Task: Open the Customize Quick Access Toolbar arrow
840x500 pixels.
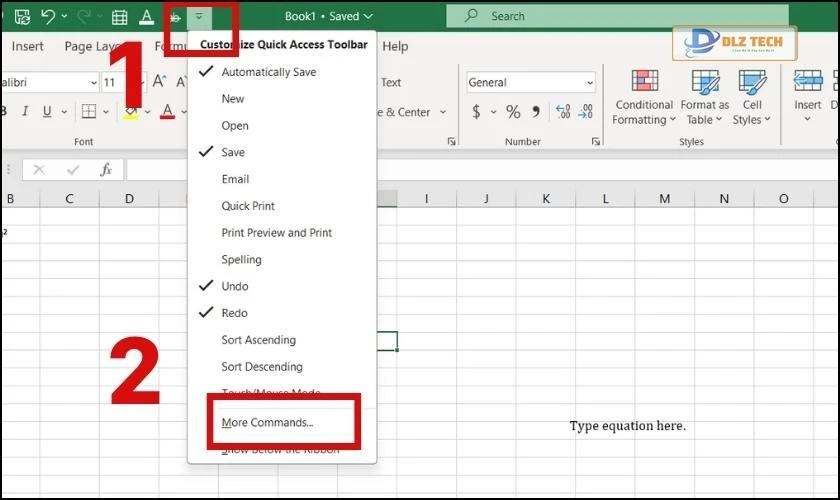Action: pyautogui.click(x=199, y=17)
